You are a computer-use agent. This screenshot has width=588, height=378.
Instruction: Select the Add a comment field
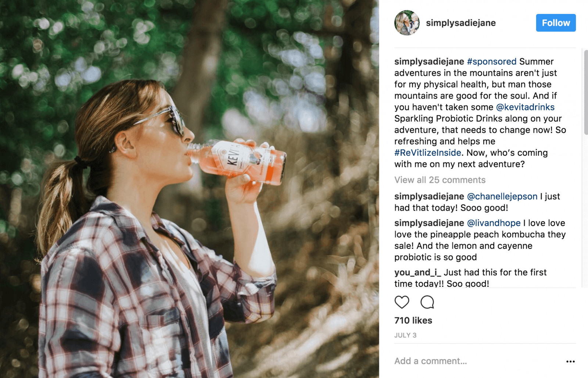point(430,361)
